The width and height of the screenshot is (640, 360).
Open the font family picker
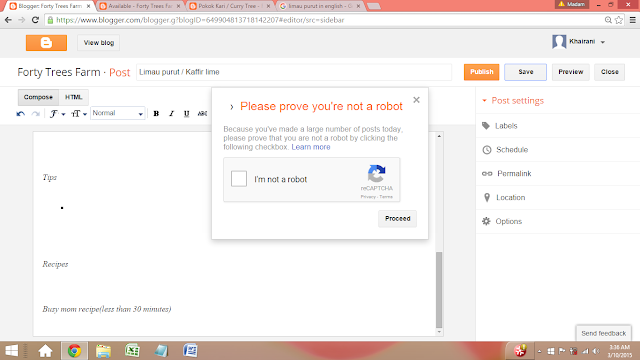(57, 114)
